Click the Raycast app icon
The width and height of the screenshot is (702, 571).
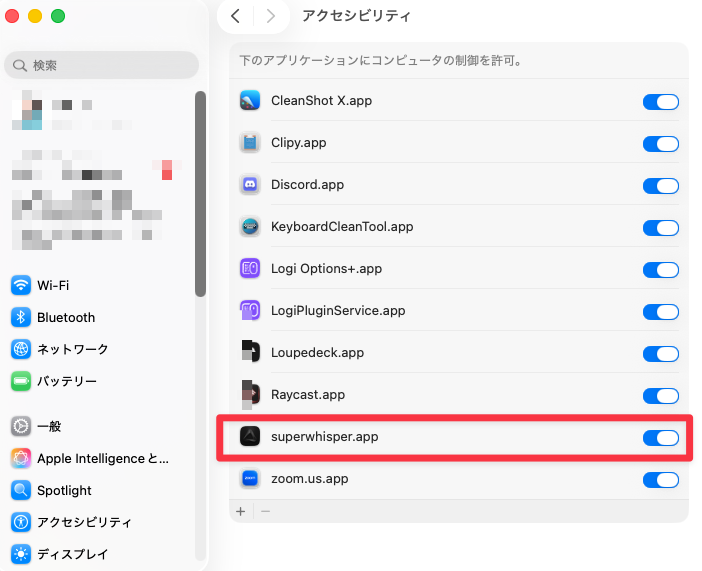tap(250, 395)
